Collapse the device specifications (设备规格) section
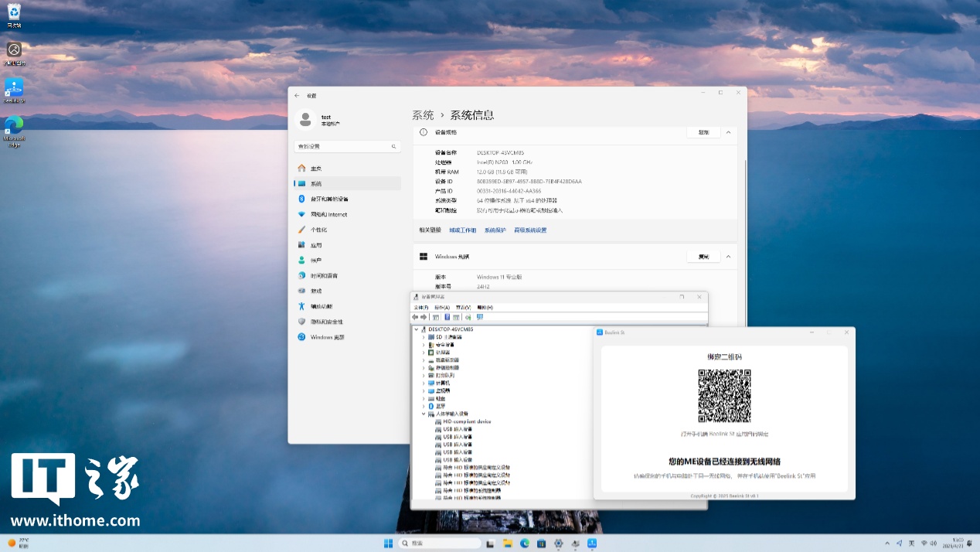The width and height of the screenshot is (980, 552). [728, 132]
